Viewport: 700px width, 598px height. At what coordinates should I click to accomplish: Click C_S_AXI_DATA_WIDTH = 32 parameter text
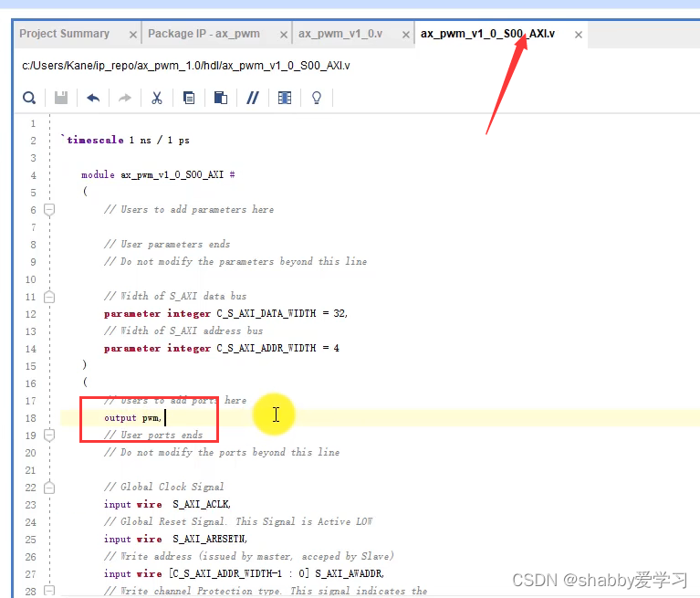tap(282, 313)
